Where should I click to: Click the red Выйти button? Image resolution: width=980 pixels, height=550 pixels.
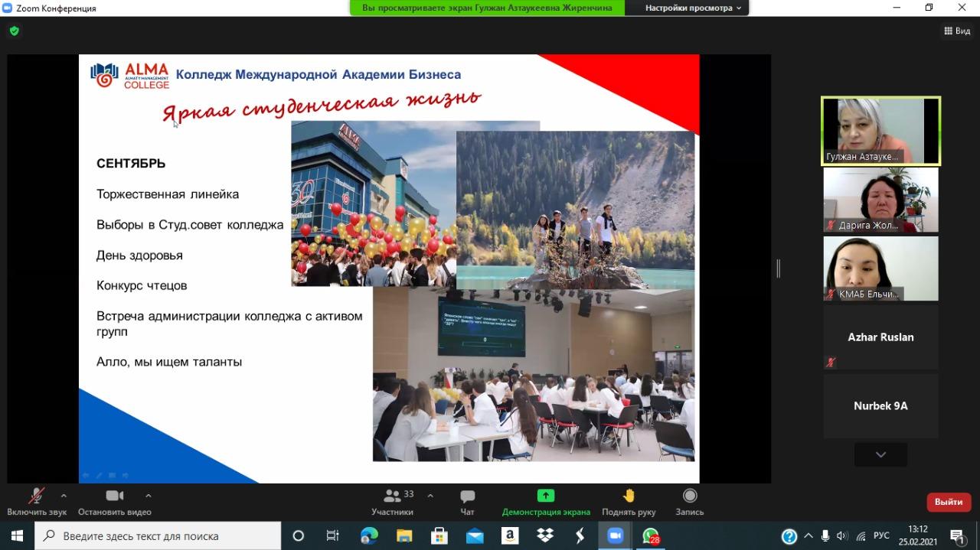coord(949,502)
